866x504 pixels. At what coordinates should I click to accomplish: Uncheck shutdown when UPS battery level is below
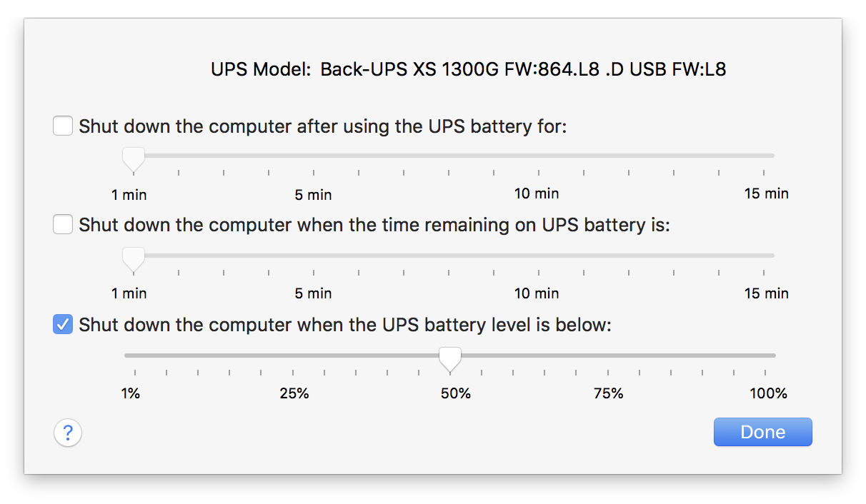click(x=63, y=326)
